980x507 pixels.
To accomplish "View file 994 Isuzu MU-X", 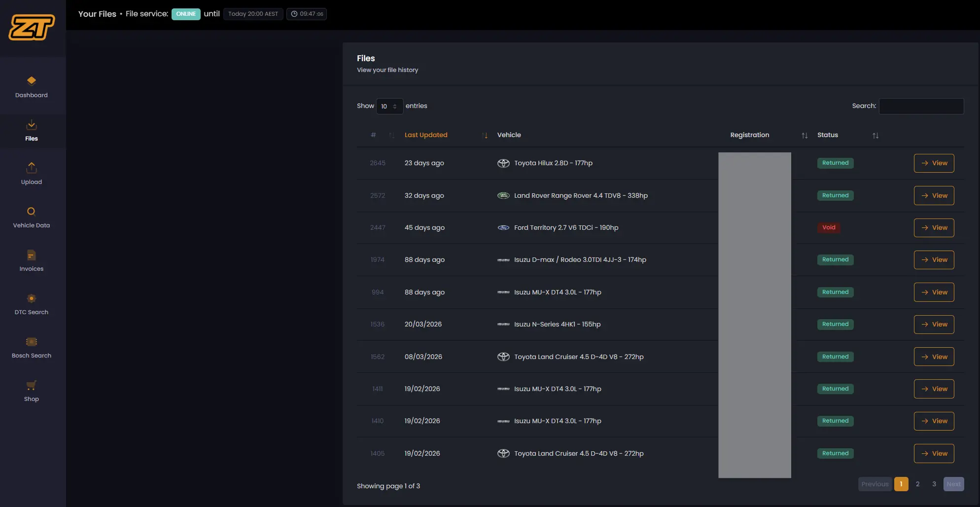I will 934,292.
